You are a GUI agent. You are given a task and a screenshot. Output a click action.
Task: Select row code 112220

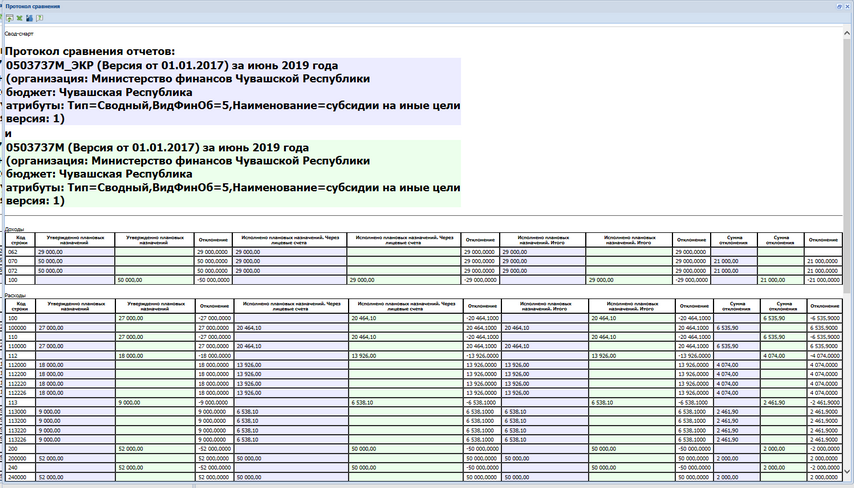21,383
